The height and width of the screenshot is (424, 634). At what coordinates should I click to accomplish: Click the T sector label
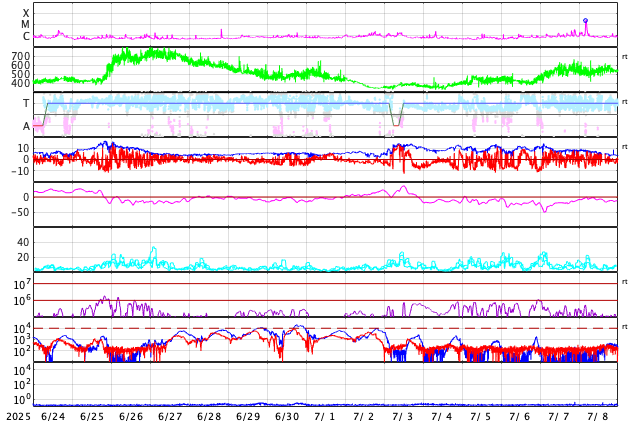click(26, 103)
